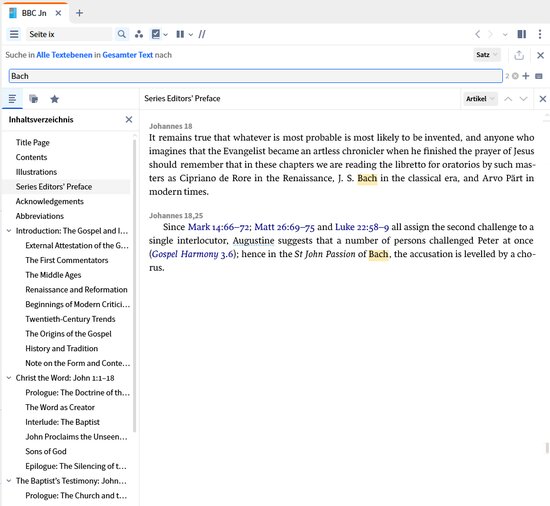
Task: Open the visual filters dots icon
Action: 139,34
